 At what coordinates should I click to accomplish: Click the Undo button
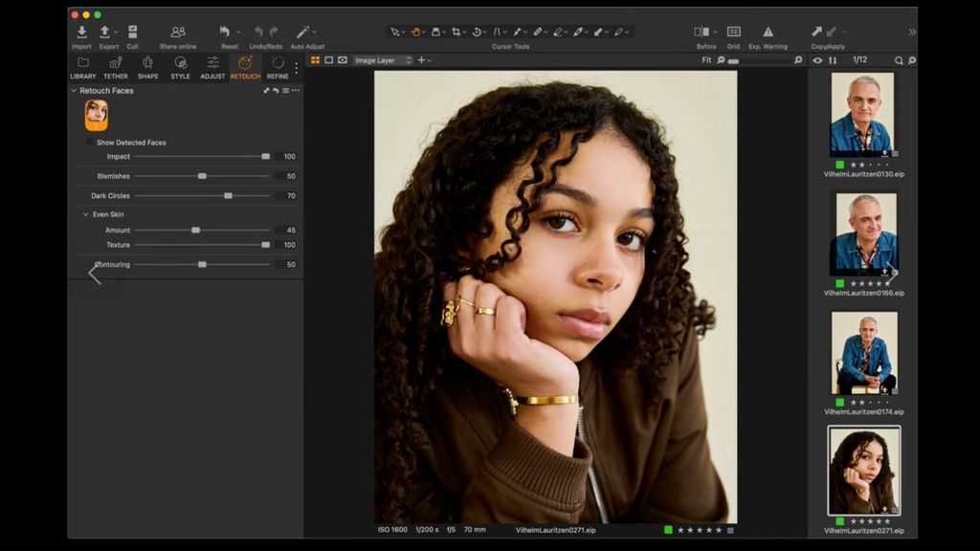260,31
